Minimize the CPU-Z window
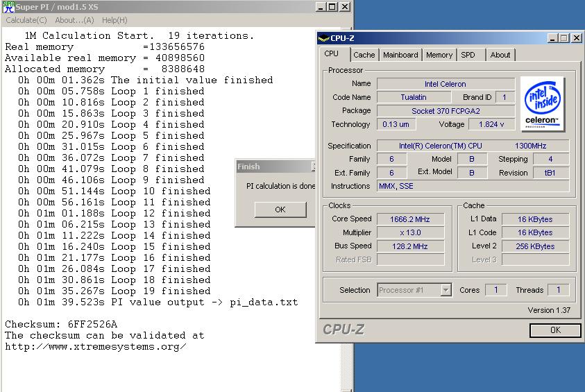 point(553,38)
